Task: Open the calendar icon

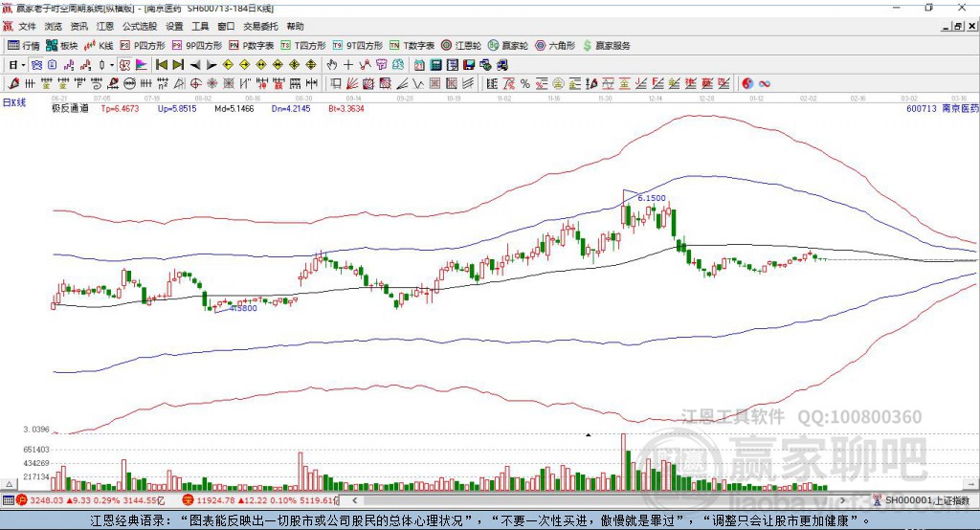Action: pos(419,65)
